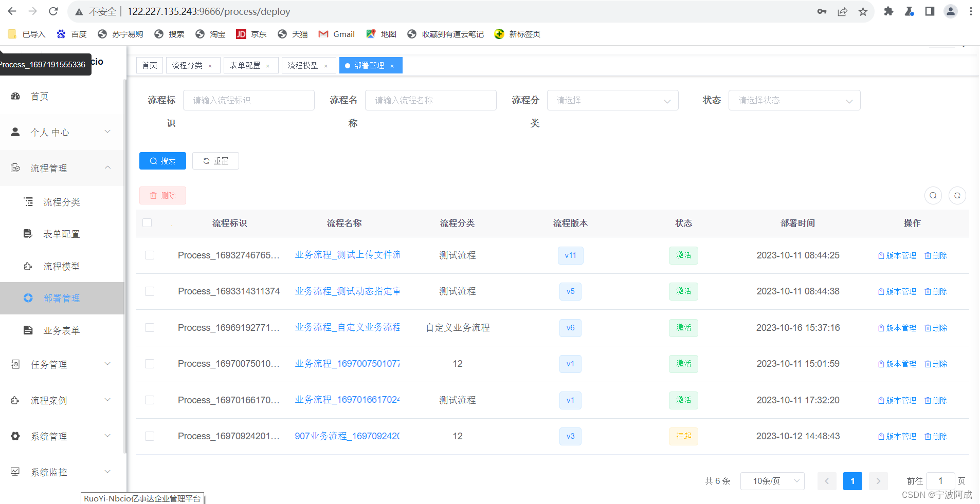Click the v3 version tag

[570, 436]
